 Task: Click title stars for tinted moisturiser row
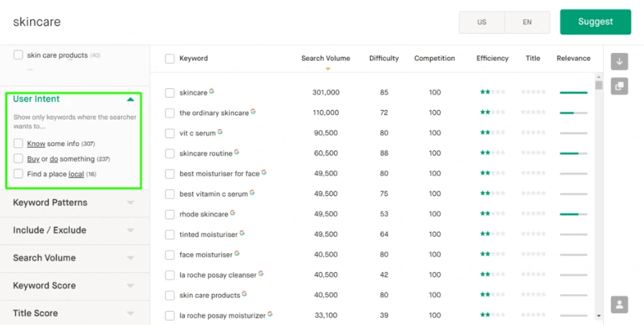click(533, 234)
